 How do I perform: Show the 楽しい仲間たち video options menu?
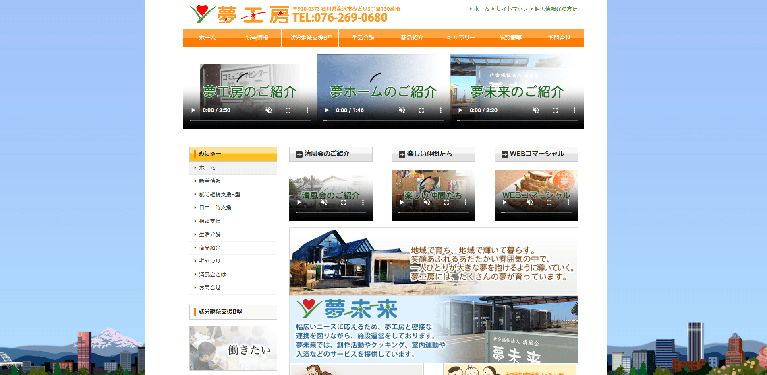click(x=466, y=202)
